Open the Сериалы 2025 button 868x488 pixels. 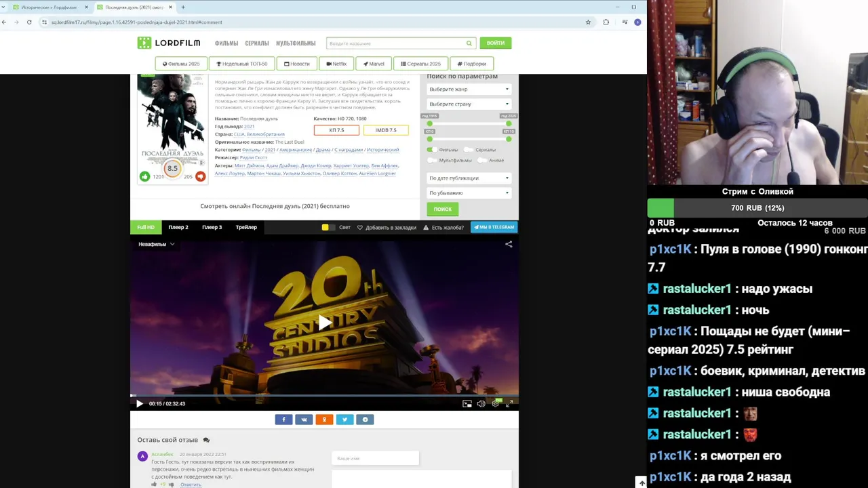coord(420,64)
